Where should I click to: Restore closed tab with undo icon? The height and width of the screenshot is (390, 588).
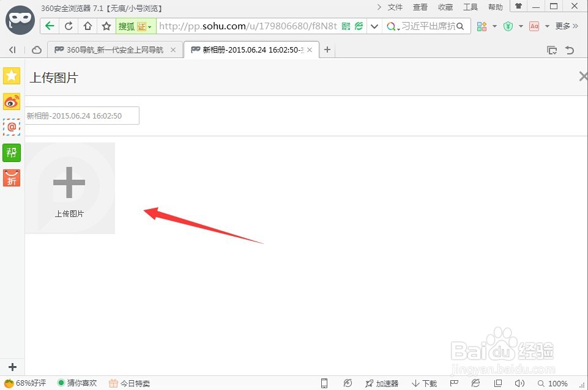(570, 50)
